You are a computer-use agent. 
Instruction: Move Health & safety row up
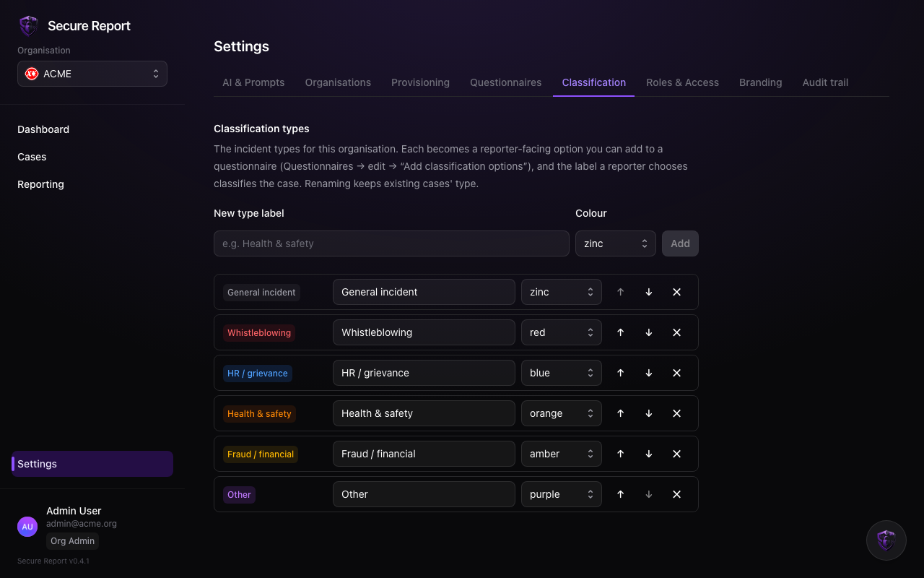[x=621, y=413]
